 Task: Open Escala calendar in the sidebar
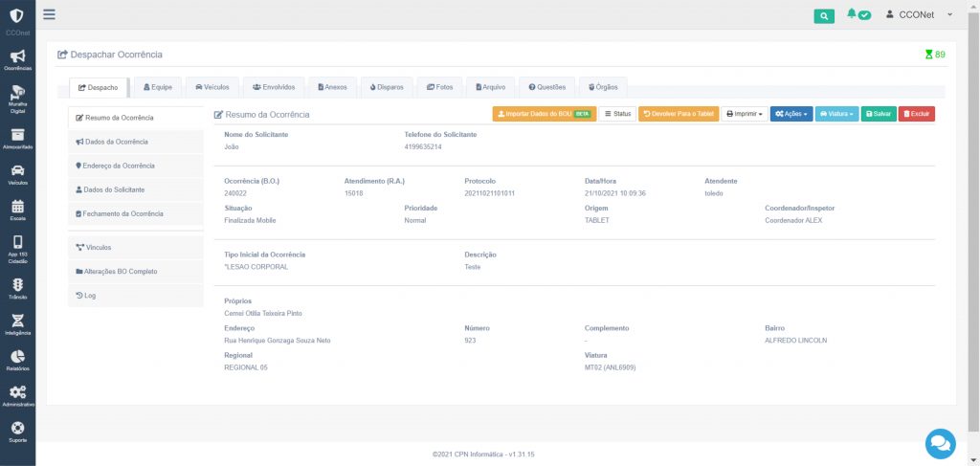pos(17,211)
